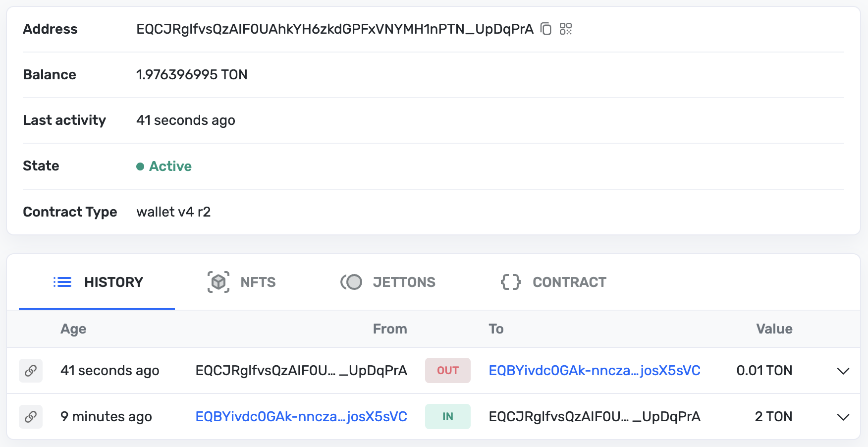868x447 pixels.
Task: Expand the 2 TON transaction details
Action: tap(842, 416)
